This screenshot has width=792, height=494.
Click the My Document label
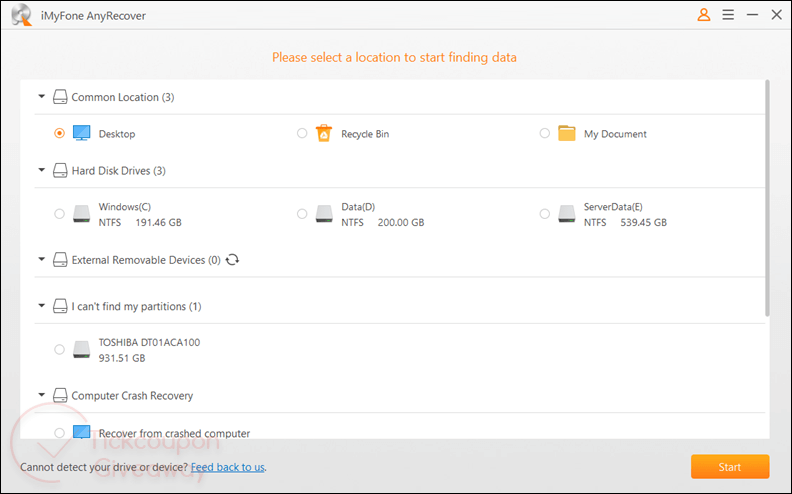615,134
